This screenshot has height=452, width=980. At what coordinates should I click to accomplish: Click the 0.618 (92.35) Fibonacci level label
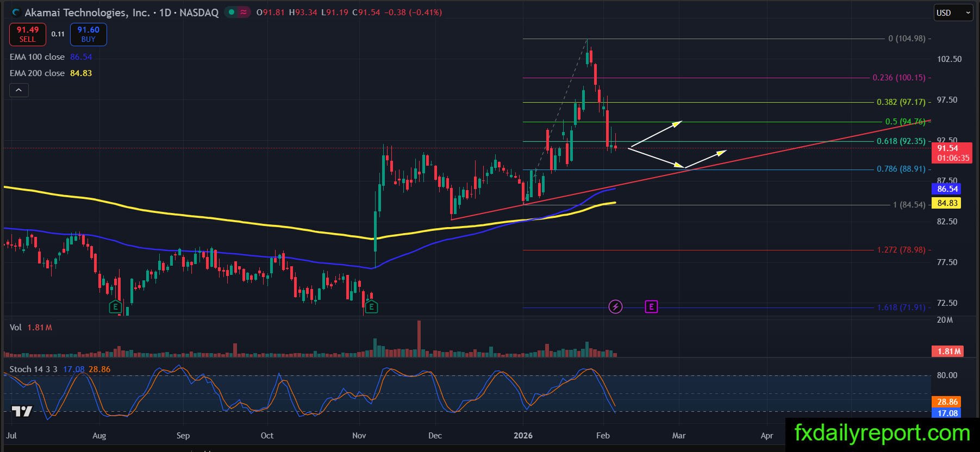pos(901,141)
